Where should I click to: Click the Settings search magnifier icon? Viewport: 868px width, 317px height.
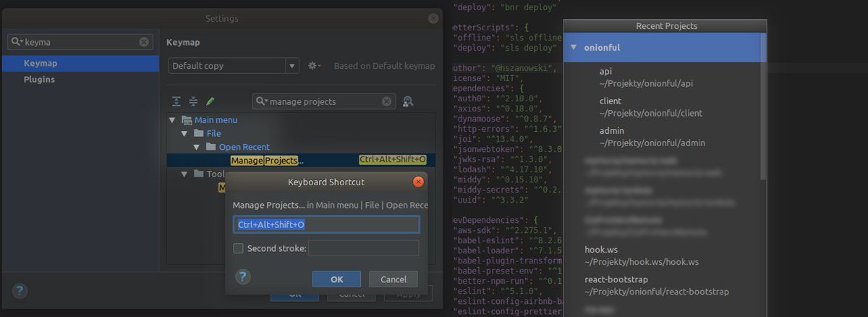(17, 42)
